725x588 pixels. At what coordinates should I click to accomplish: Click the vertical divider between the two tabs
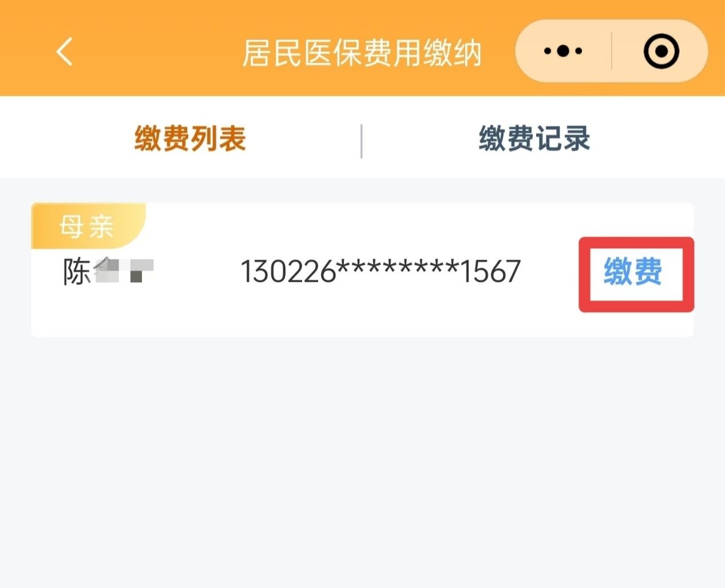(361, 141)
